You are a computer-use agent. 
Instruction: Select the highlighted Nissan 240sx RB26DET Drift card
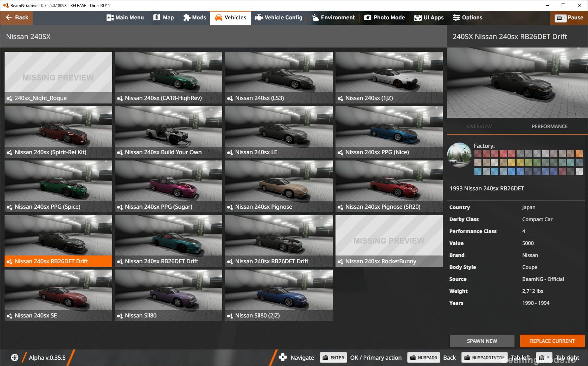58,241
